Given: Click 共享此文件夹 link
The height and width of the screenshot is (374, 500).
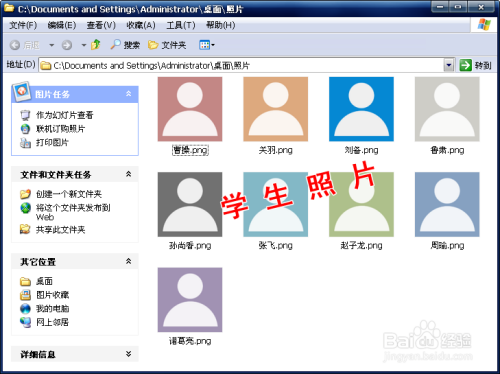Looking at the screenshot, I should (60, 230).
